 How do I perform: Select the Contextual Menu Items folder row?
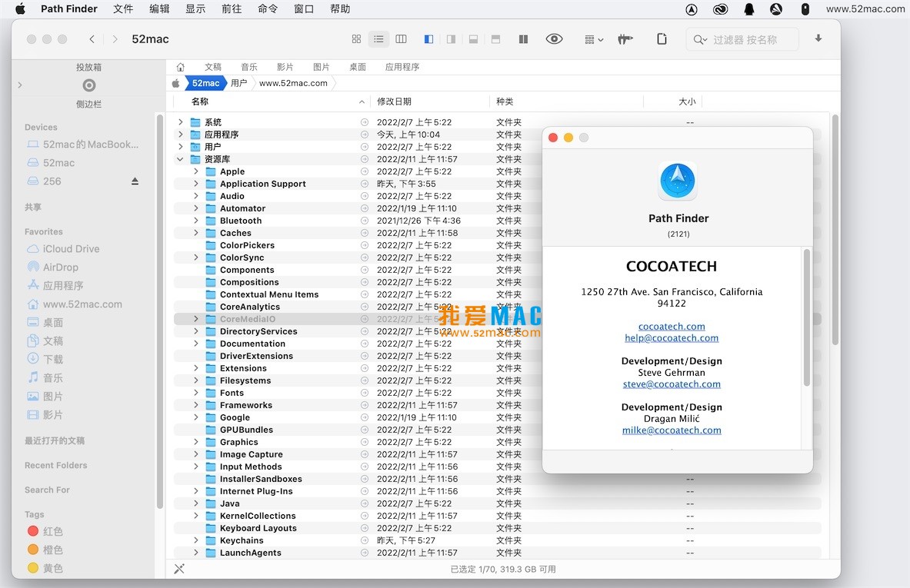pyautogui.click(x=498, y=294)
